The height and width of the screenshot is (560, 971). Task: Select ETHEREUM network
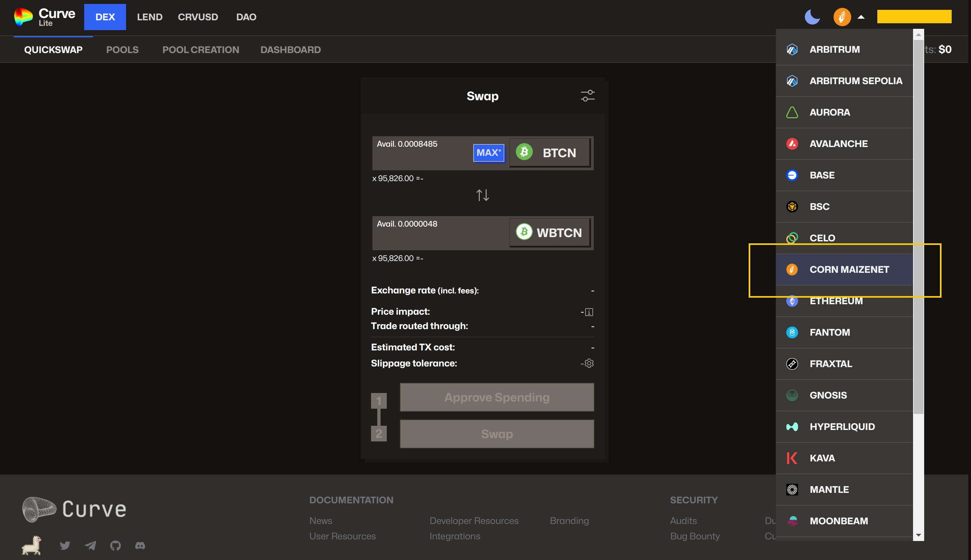844,301
